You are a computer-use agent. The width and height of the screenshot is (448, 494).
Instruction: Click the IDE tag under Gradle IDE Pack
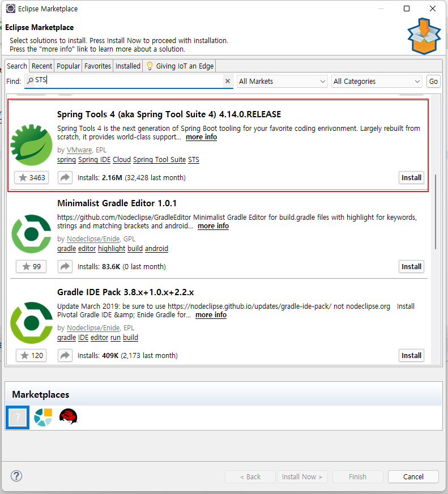(x=83, y=338)
